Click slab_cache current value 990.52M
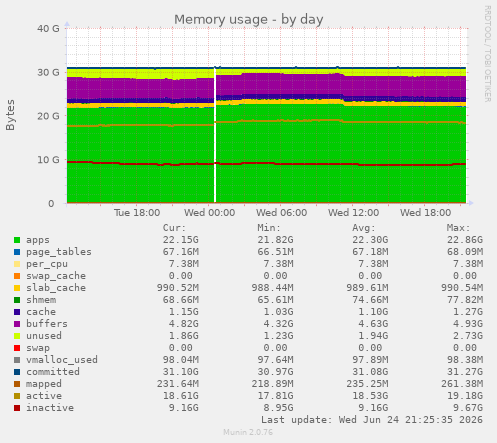Viewport: 497px width, 443px height. 178,288
